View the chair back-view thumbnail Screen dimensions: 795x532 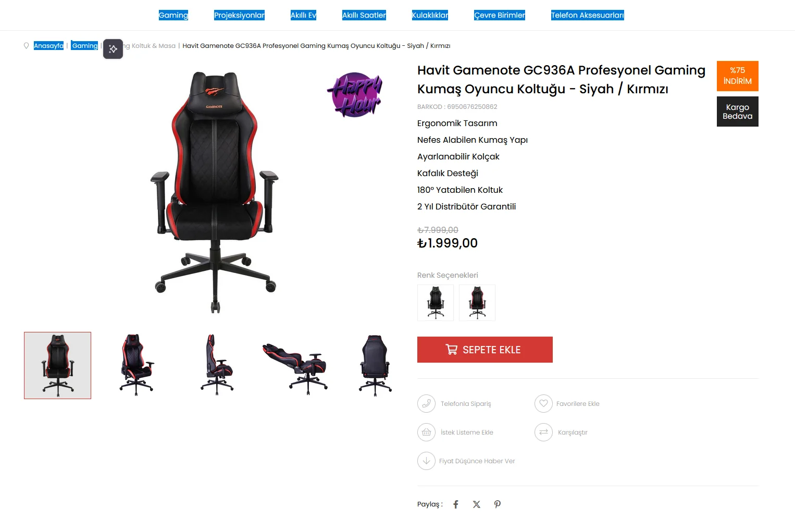click(375, 365)
